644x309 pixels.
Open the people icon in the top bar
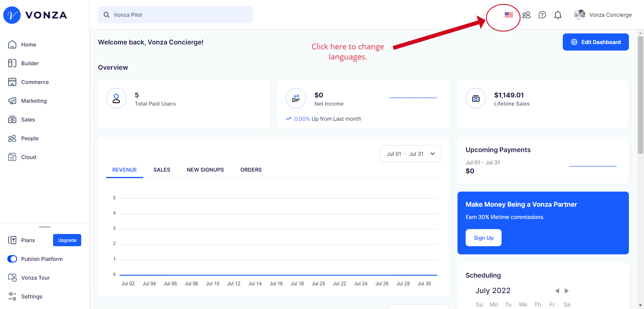point(526,15)
